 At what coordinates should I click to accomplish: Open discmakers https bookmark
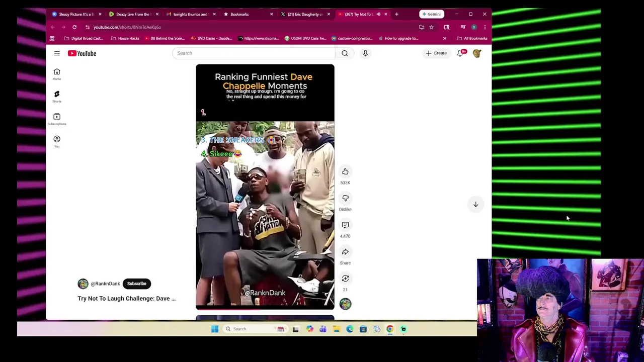click(258, 38)
